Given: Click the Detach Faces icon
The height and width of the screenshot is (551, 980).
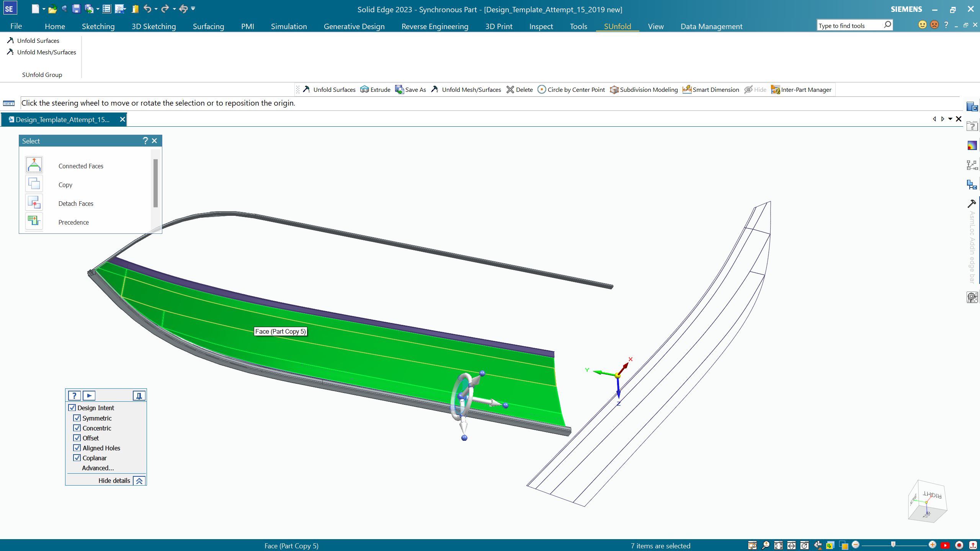Looking at the screenshot, I should [34, 203].
